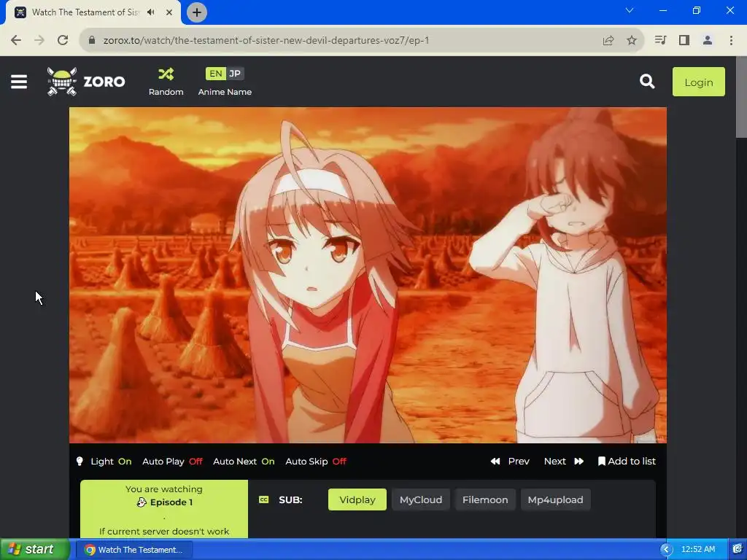Click the site lock security icon
Image resolution: width=747 pixels, height=560 pixels.
click(92, 41)
